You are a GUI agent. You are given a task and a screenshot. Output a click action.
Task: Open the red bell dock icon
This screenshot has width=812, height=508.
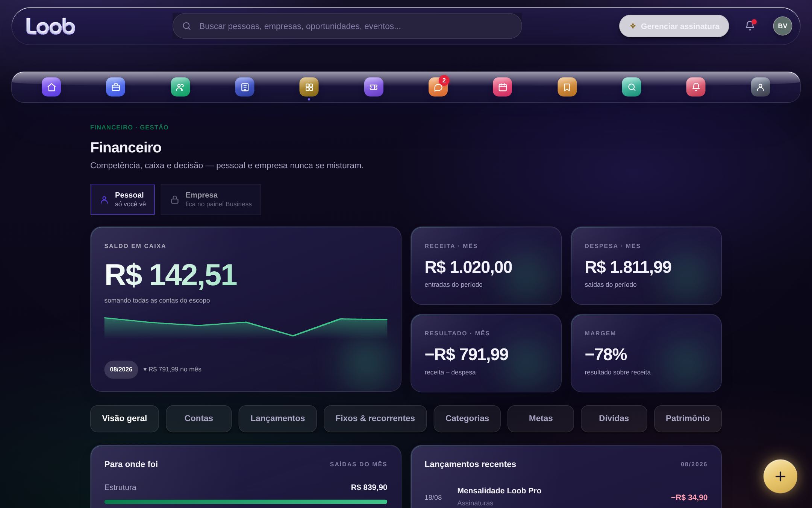tap(696, 87)
